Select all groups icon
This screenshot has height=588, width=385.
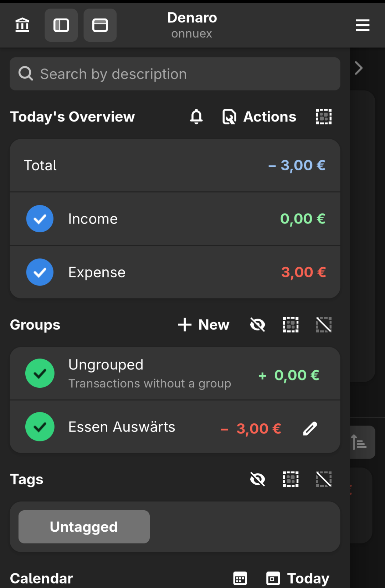[x=291, y=325]
